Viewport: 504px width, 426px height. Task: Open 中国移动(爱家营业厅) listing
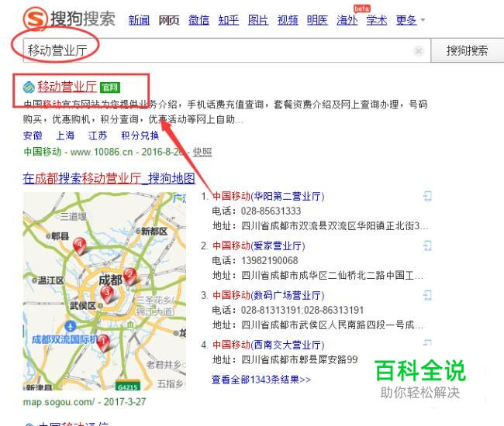259,246
